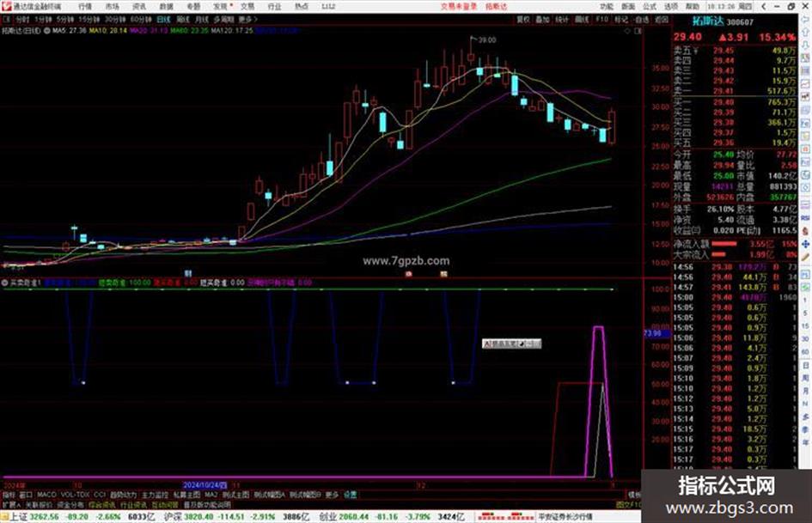Screen dimensions: 812x523
Task: Click the info marker icon below the chart
Action: point(188,273)
